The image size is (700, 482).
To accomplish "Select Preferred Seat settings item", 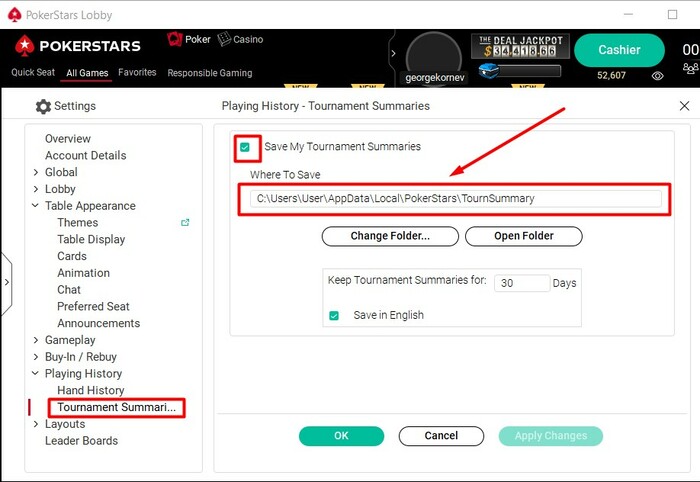I will (93, 307).
